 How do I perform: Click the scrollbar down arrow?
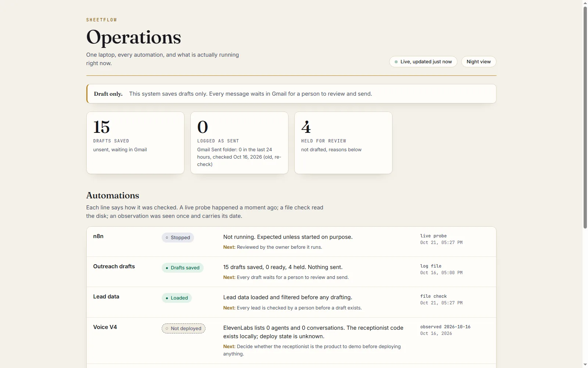tap(585, 365)
